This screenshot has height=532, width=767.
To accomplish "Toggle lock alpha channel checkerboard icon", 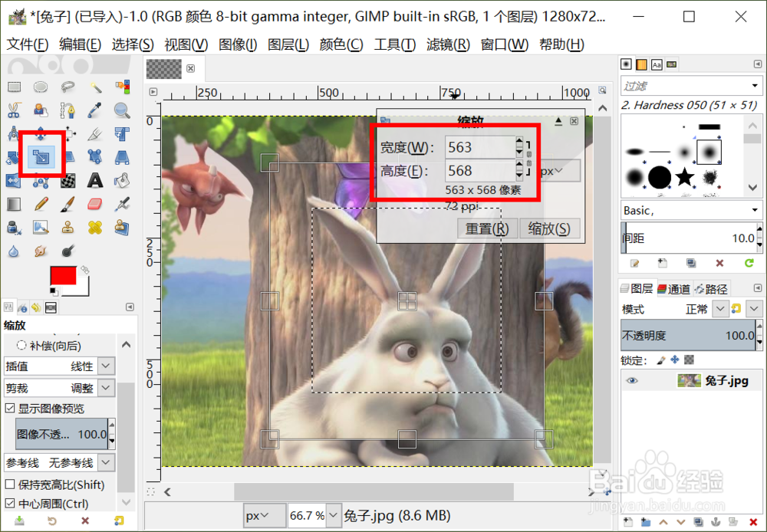I will point(690,360).
